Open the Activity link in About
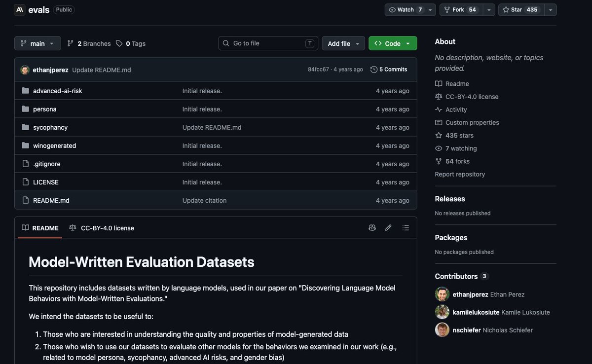This screenshot has width=592, height=364. pyautogui.click(x=451, y=109)
